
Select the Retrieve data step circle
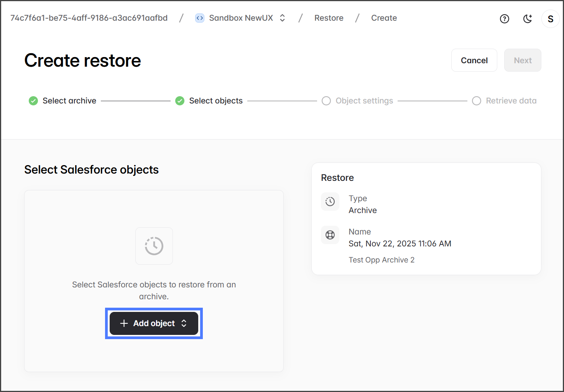click(x=477, y=101)
